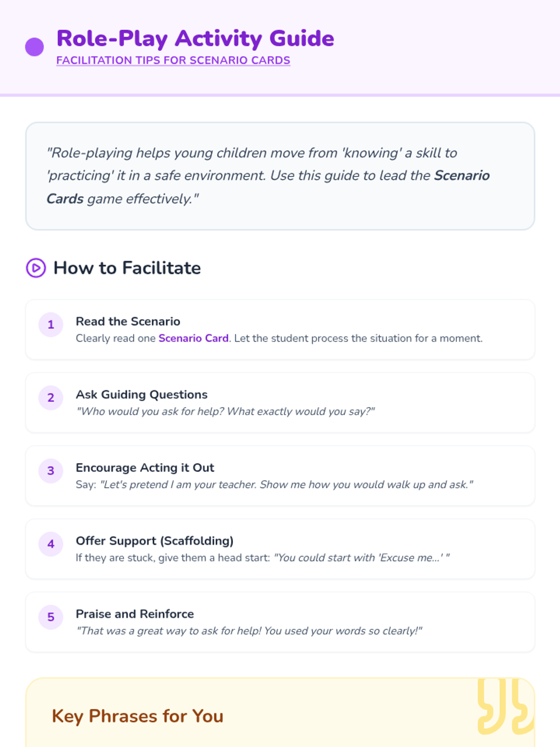Viewport: 560px width, 747px height.
Task: Select the Encourage Acting it Out heading
Action: pos(145,467)
